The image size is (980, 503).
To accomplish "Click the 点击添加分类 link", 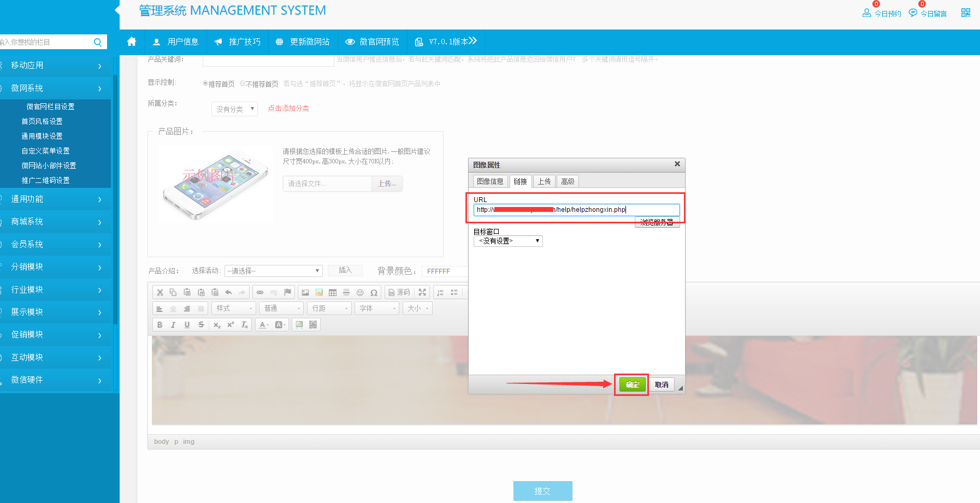I will click(x=288, y=109).
